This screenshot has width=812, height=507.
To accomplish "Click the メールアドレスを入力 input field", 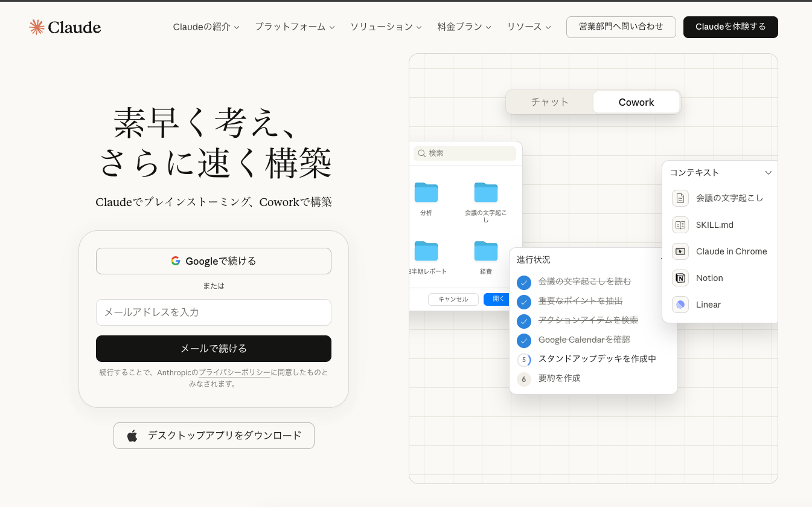I will 214,312.
